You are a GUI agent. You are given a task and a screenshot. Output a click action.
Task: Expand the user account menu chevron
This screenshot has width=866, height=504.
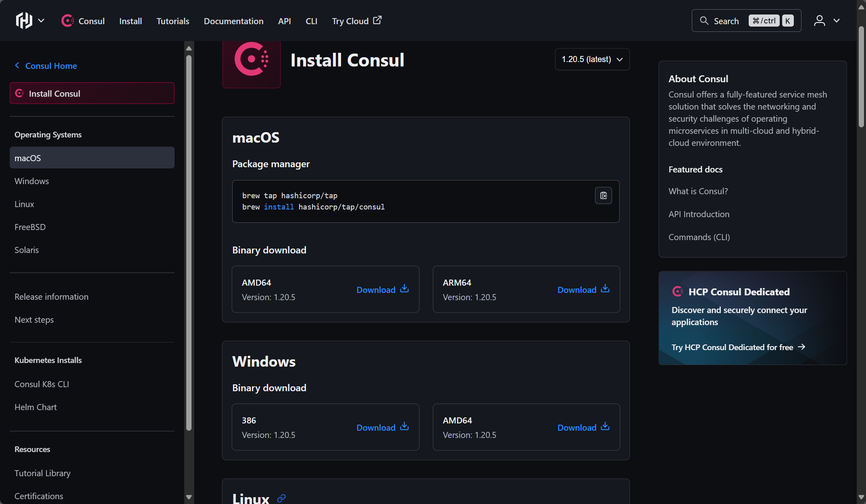[837, 21]
